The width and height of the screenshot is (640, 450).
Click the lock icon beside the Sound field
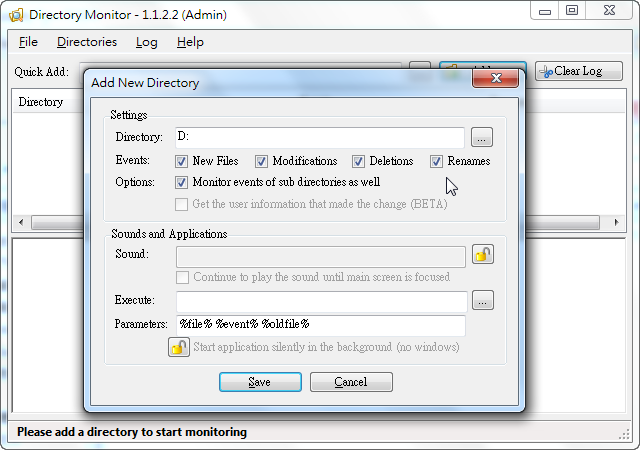(482, 255)
